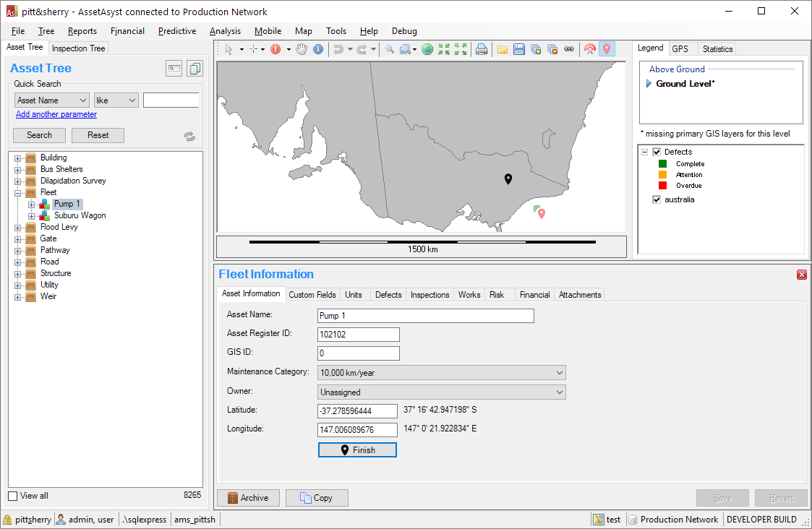Switch to the Inspections tab

[x=429, y=295]
